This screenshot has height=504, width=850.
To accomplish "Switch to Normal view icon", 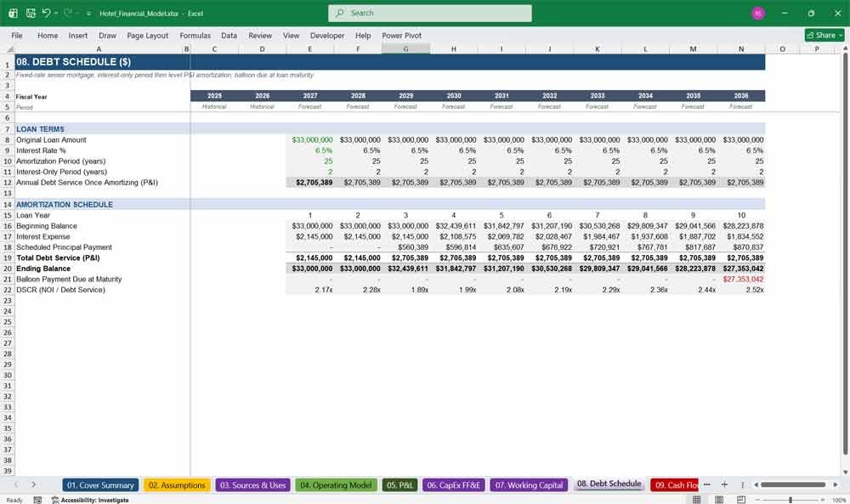I will [697, 499].
